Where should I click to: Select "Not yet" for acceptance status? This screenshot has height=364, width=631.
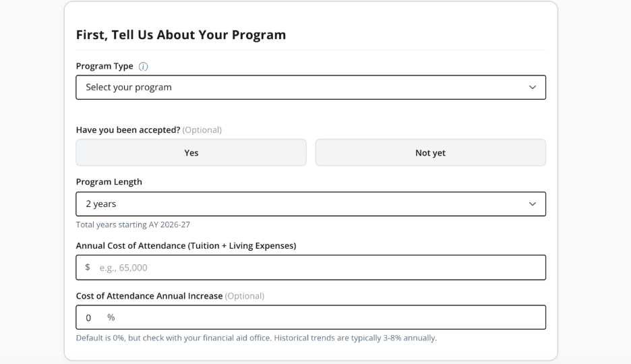(430, 153)
